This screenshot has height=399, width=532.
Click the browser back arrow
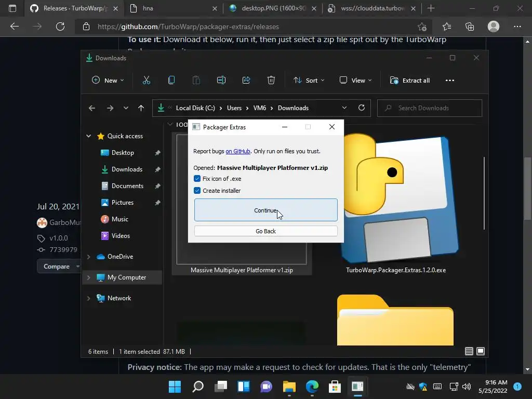pyautogui.click(x=14, y=26)
